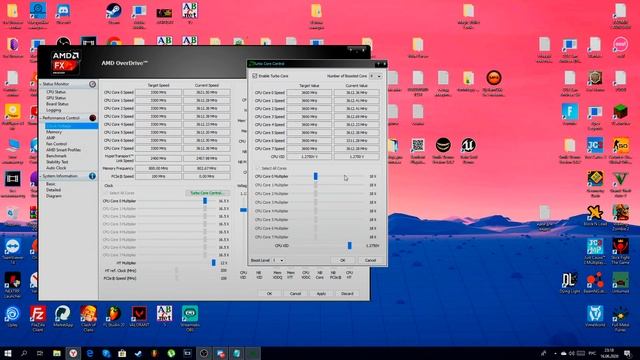Toggle the Enable Turbo Core checkbox
Viewport: 640px width, 360px height.
point(255,76)
